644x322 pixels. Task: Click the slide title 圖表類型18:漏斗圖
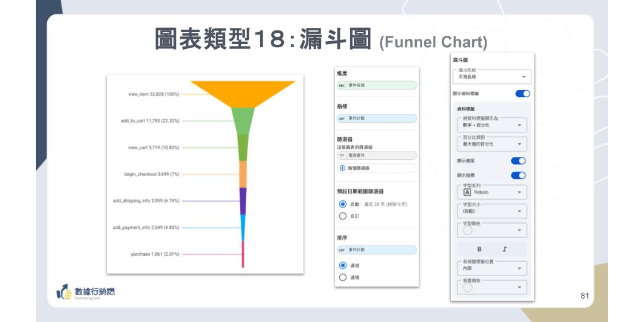point(263,39)
